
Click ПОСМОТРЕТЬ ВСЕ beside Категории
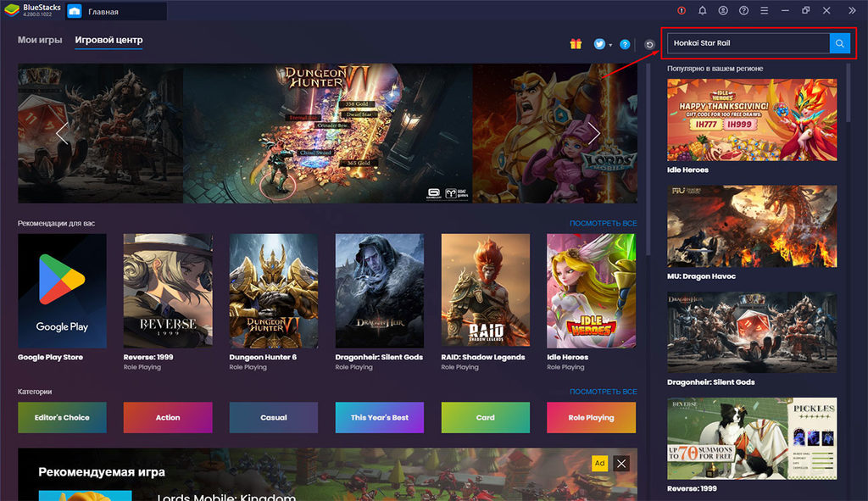(x=603, y=392)
